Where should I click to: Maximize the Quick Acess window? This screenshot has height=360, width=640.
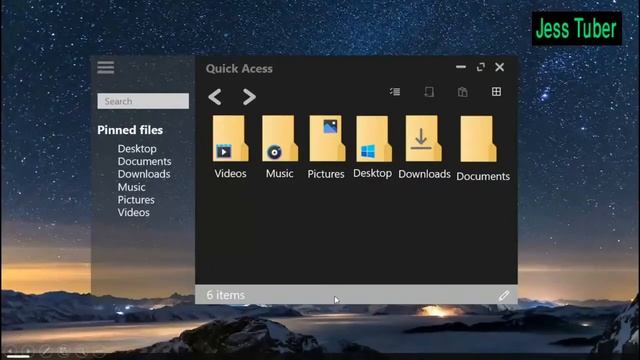click(481, 67)
